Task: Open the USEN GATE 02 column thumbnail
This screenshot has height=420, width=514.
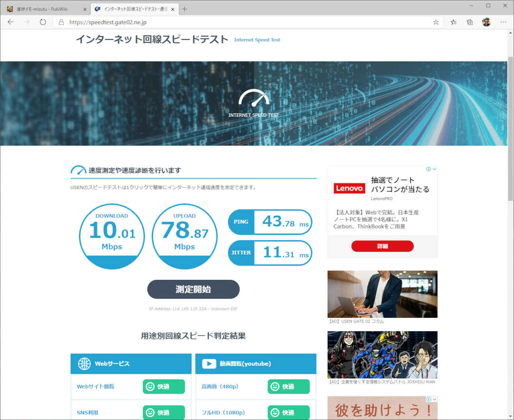Action: click(x=382, y=294)
